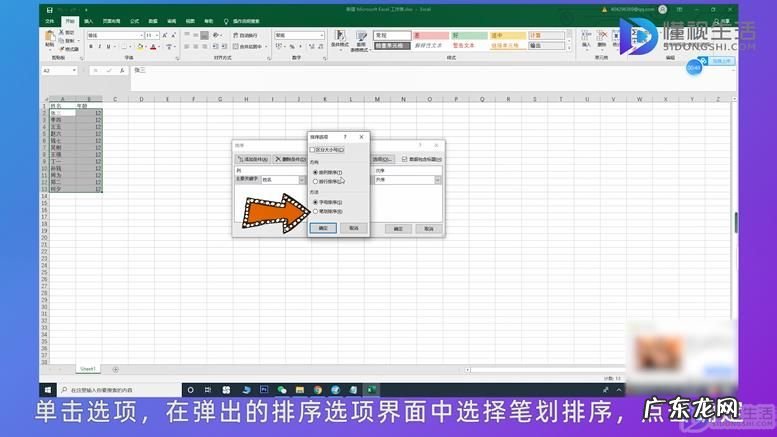777x437 pixels.
Task: Open the font name dropdown
Action: coord(141,35)
